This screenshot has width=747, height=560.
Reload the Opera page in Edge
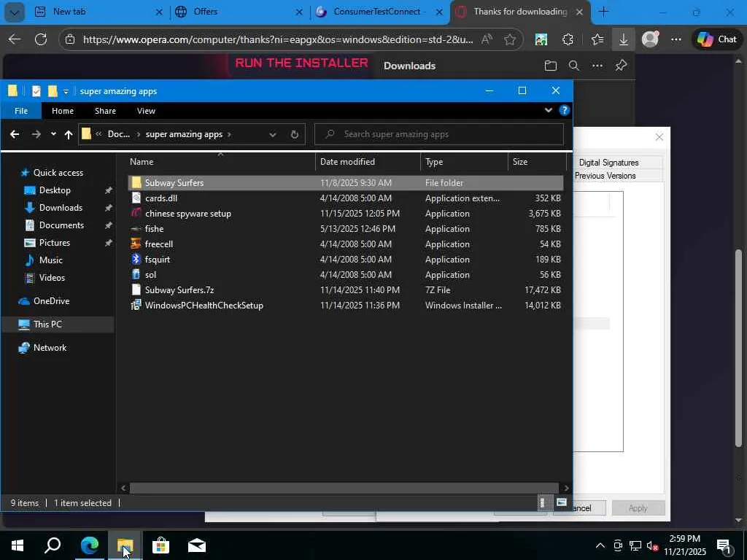pos(41,39)
